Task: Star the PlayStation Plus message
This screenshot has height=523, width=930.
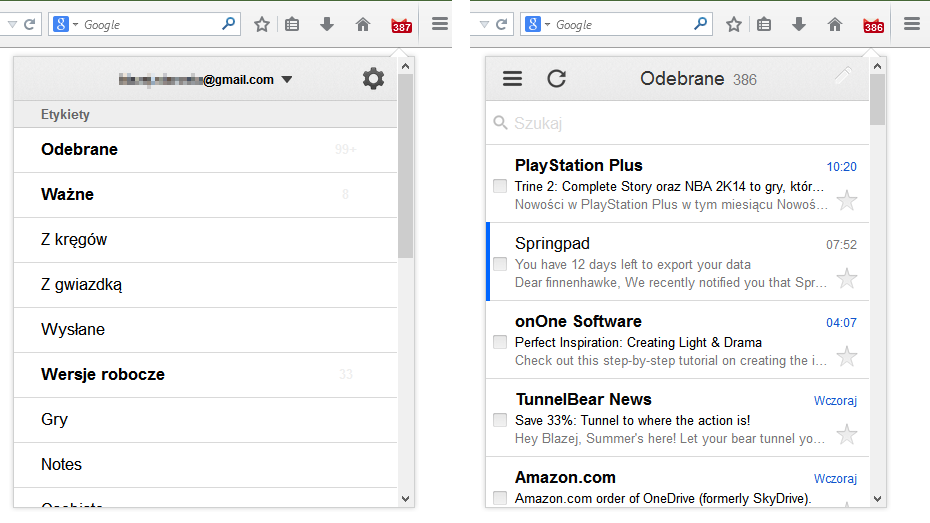Action: pos(846,200)
